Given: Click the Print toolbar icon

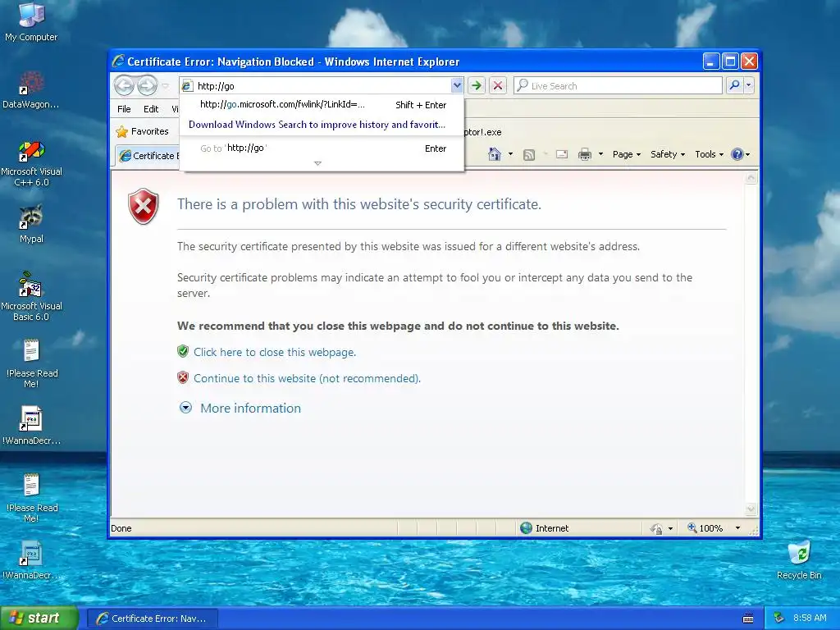Looking at the screenshot, I should 584,154.
